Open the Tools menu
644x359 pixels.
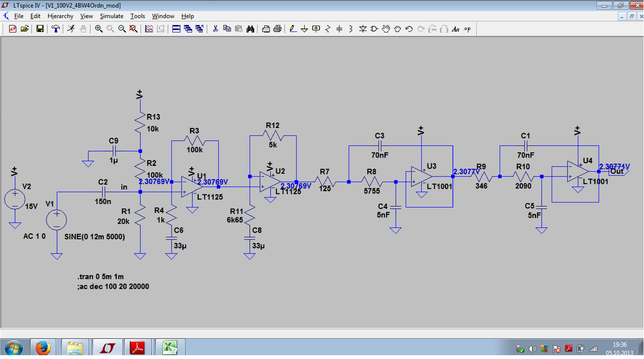tap(137, 16)
